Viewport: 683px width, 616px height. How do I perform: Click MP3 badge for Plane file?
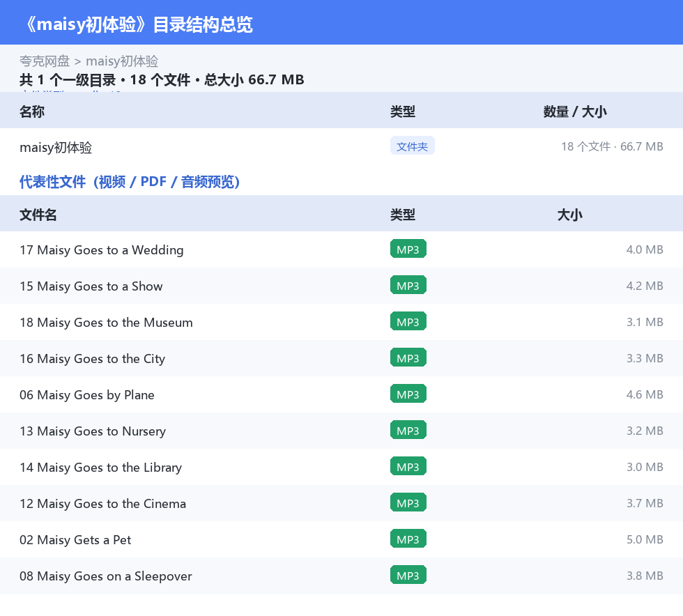(408, 394)
